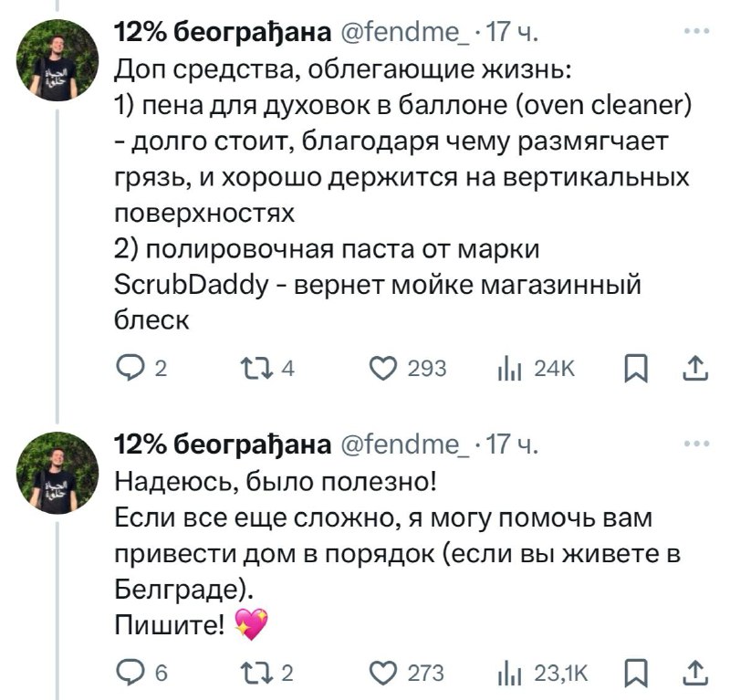Open profile avatar on the first tweet

point(57,58)
